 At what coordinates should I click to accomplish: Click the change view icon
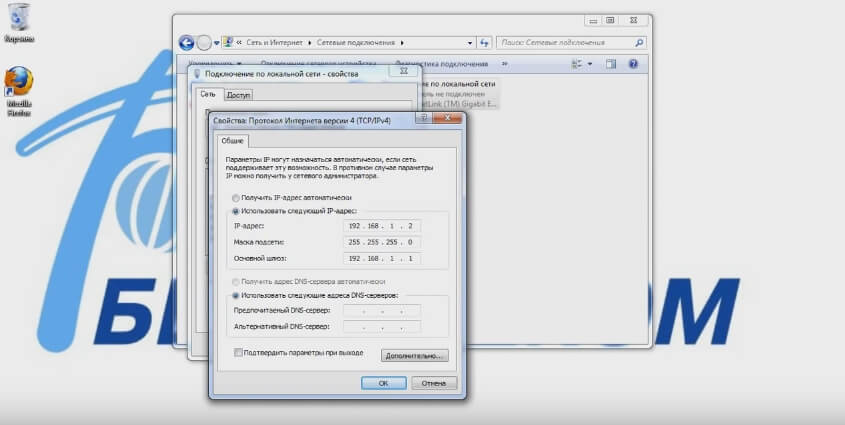(577, 64)
